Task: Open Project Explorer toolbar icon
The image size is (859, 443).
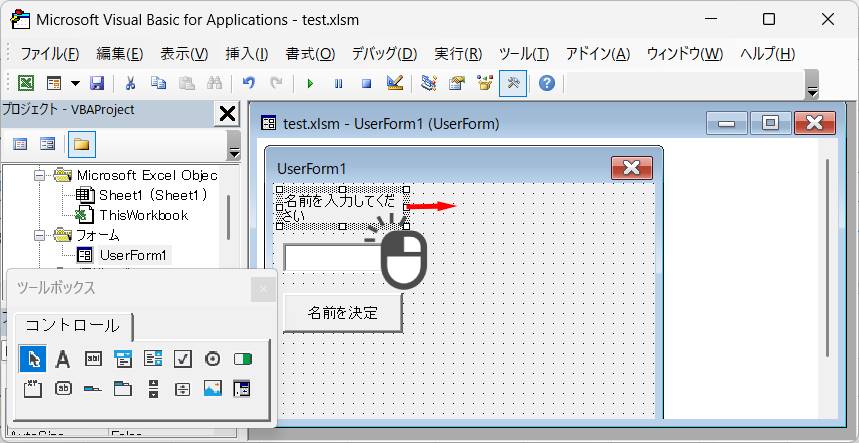Action: coord(429,83)
